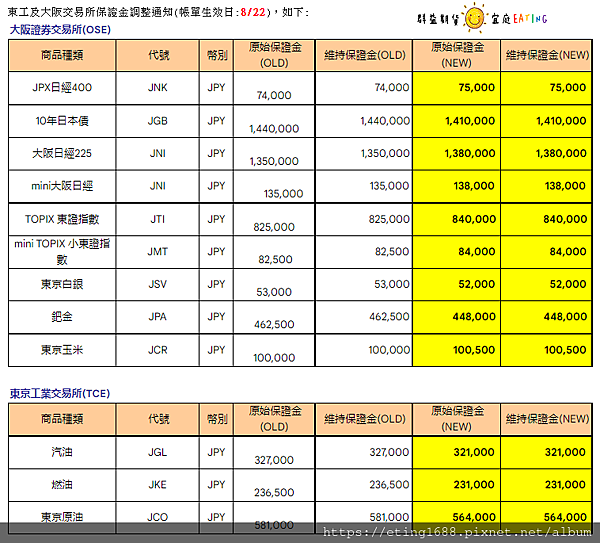This screenshot has height=543, width=600.
Task: Select the 東京原油 product cell
Action: [x=62, y=517]
